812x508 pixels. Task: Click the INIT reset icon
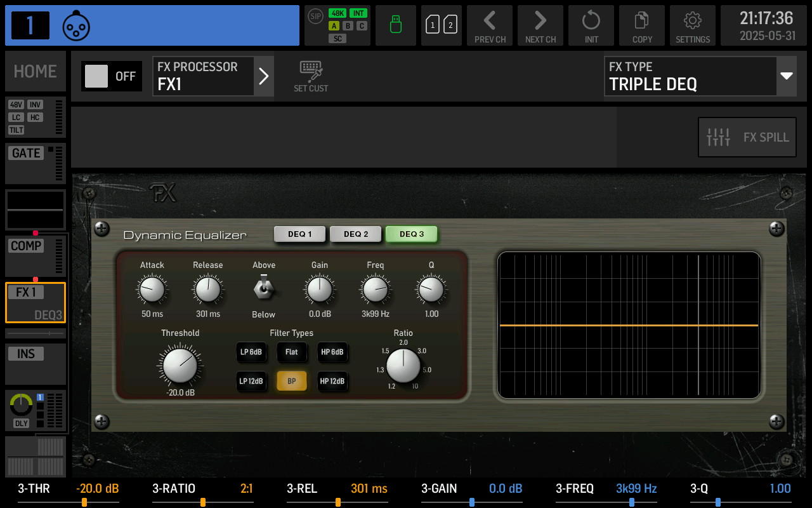point(591,25)
